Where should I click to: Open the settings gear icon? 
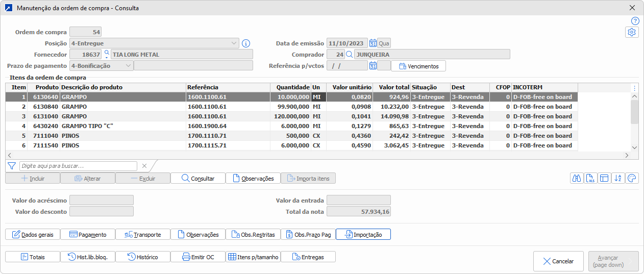(x=632, y=32)
